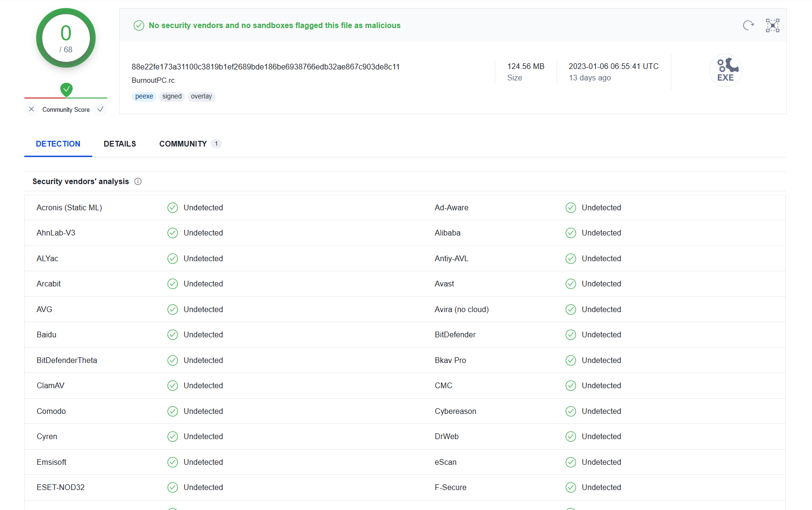Screen dimensions: 812x510
Task: Open the similarity graph icon
Action: [773, 25]
